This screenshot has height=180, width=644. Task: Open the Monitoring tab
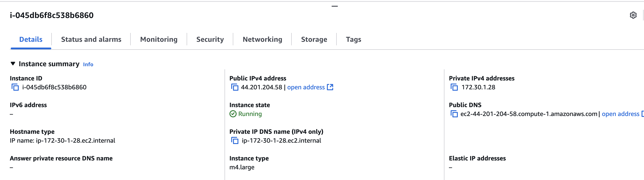click(159, 39)
